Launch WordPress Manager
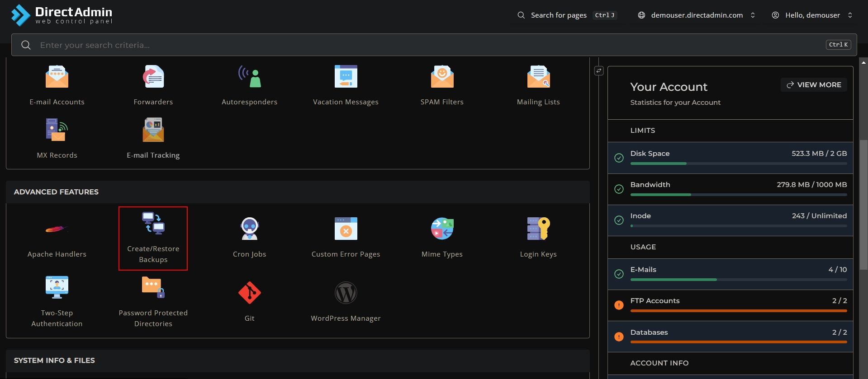This screenshot has width=868, height=379. (346, 293)
